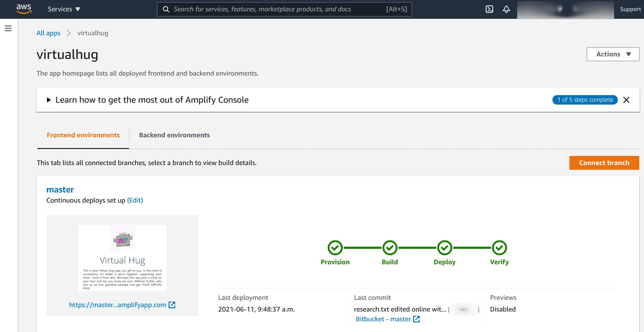This screenshot has height=332, width=644.
Task: Click the Build step checkmark
Action: pos(390,248)
